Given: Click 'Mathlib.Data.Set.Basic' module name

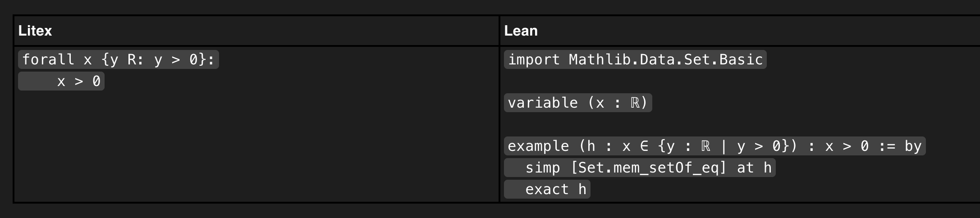Looking at the screenshot, I should click(665, 59).
